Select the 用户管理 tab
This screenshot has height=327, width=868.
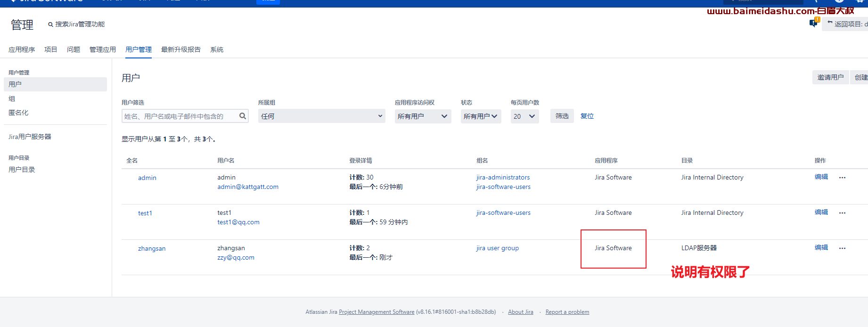tap(139, 49)
